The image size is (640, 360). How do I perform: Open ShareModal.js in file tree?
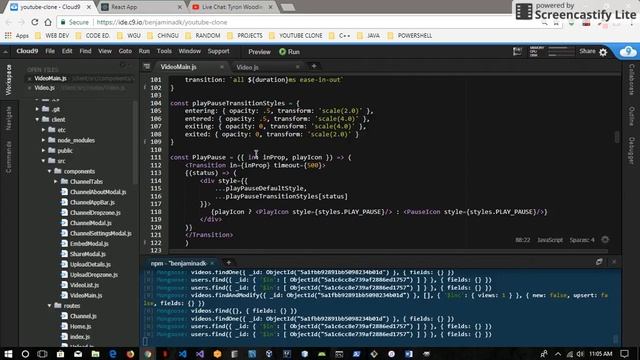click(x=88, y=254)
